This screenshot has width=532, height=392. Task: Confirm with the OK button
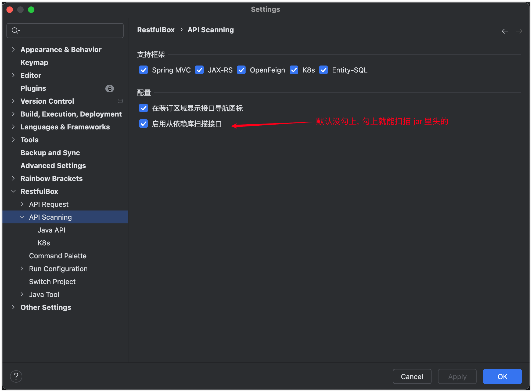(x=502, y=376)
